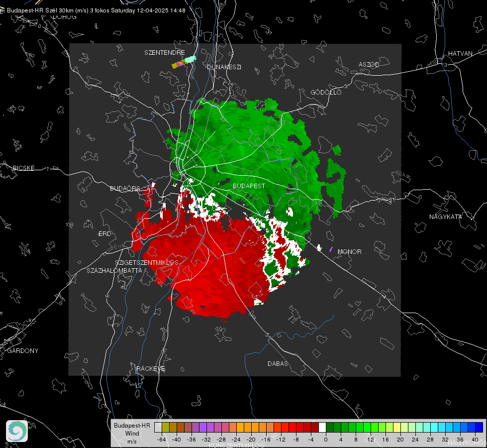Click the -12 value on wind scale

coord(281,440)
